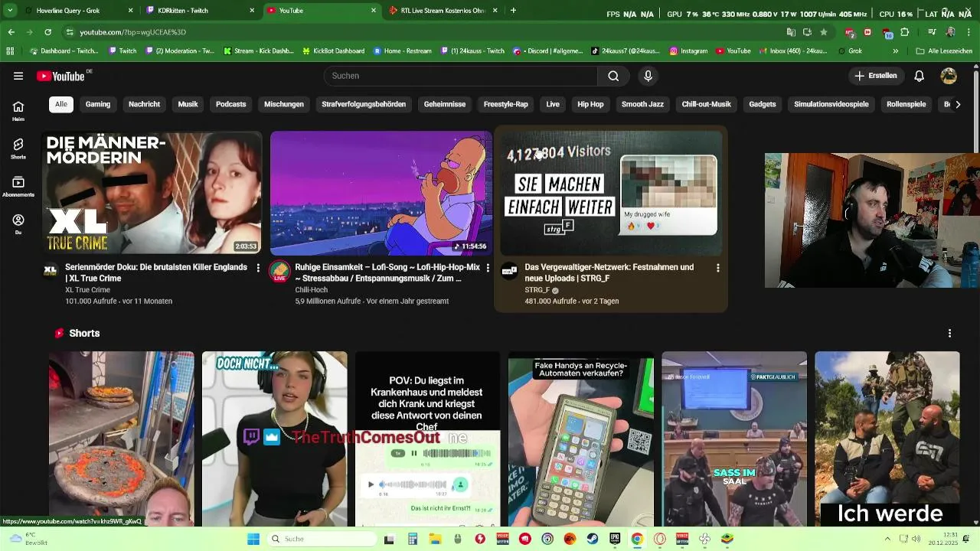Select the Simulationsvideospiele filter chip

tap(831, 104)
